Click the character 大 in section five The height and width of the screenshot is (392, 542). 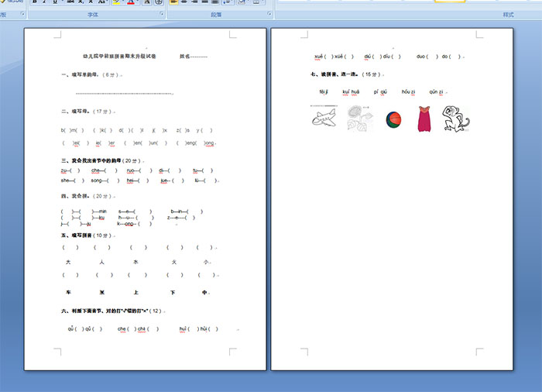tap(68, 263)
